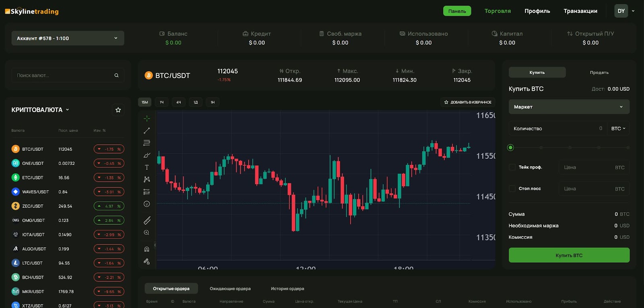Select the 4Ч timeframe
This screenshot has height=308, width=644.
[178, 102]
